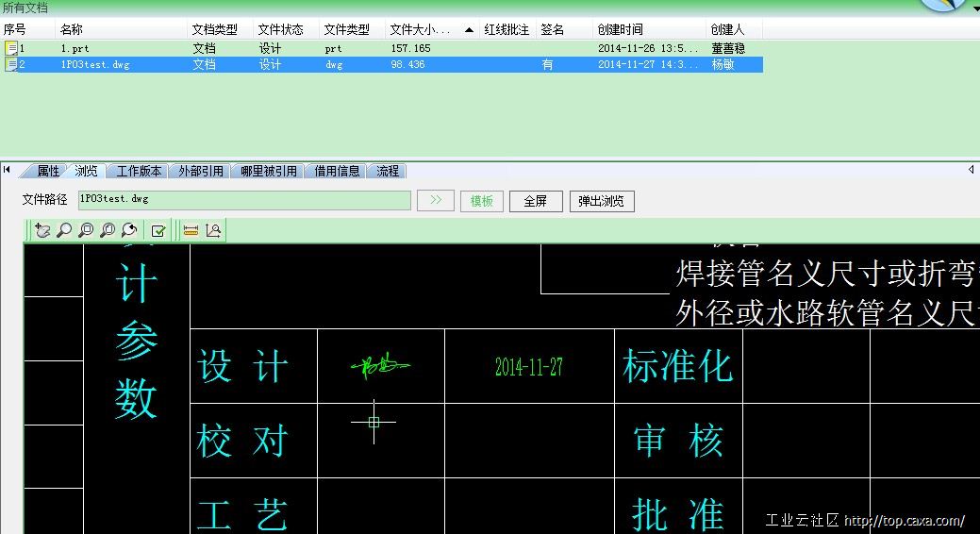This screenshot has width=980, height=534.
Task: Open the 浏览 tab
Action: coord(86,172)
